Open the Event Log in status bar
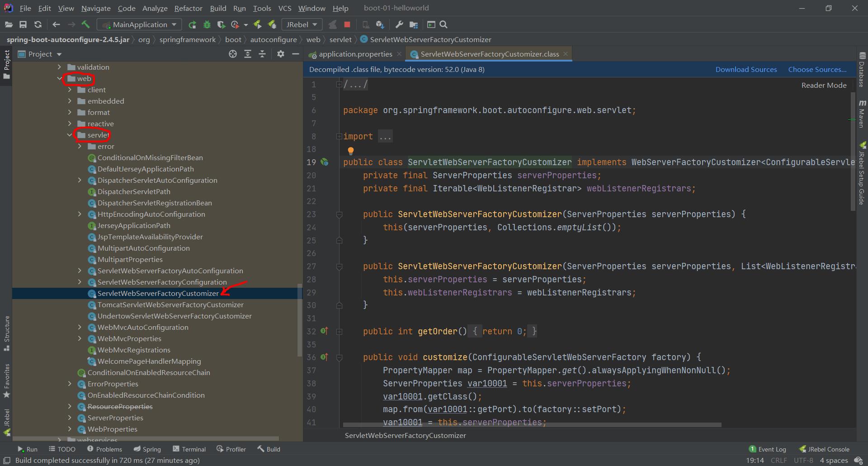The height and width of the screenshot is (466, 868). (768, 449)
